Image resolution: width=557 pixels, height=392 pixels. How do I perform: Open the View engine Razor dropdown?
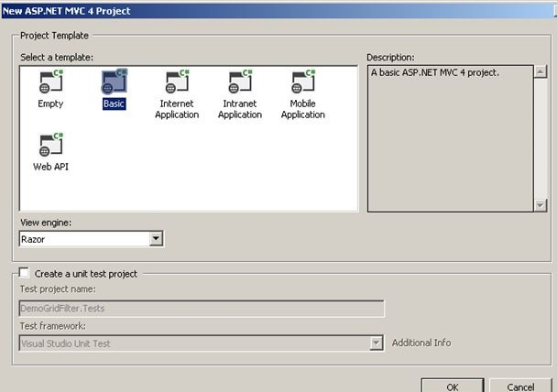click(x=156, y=239)
